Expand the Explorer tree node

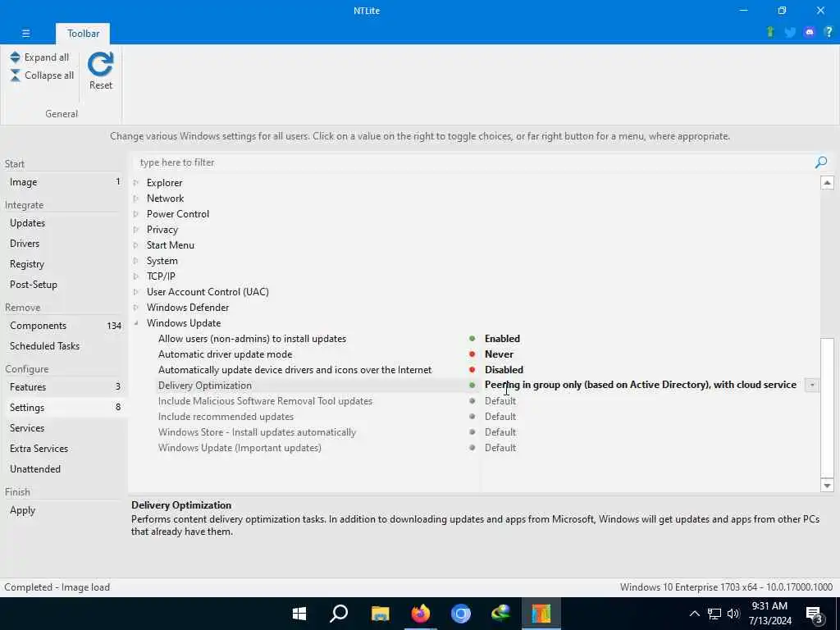(x=136, y=183)
